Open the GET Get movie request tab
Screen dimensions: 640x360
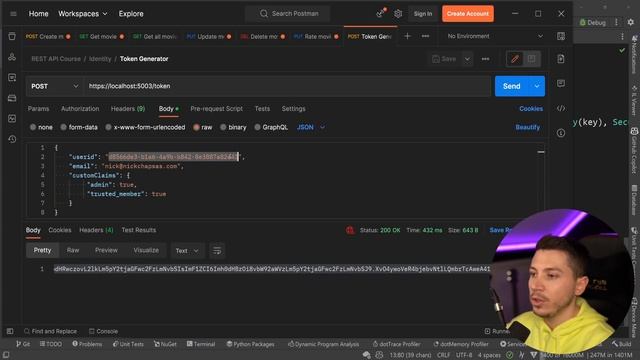(101, 36)
